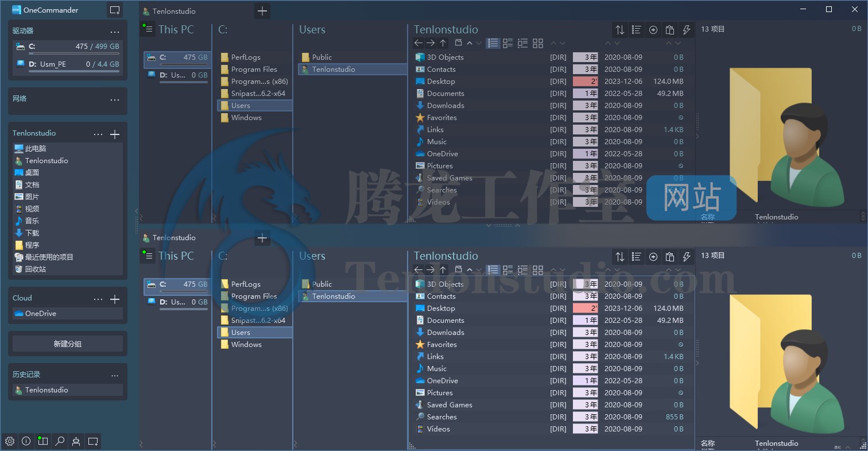Image resolution: width=868 pixels, height=451 pixels.
Task: Go back with top pane left arrow
Action: click(x=418, y=43)
